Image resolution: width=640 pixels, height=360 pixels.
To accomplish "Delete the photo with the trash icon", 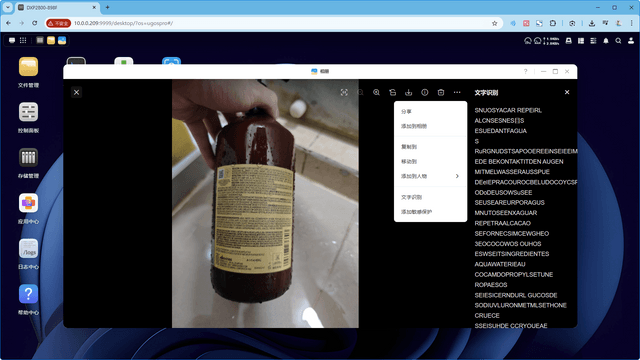I will coord(441,93).
